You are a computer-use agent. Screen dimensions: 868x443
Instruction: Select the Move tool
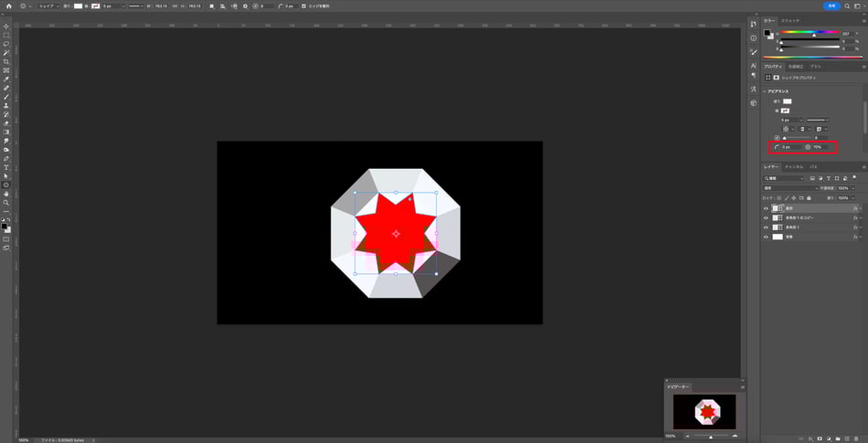6,26
